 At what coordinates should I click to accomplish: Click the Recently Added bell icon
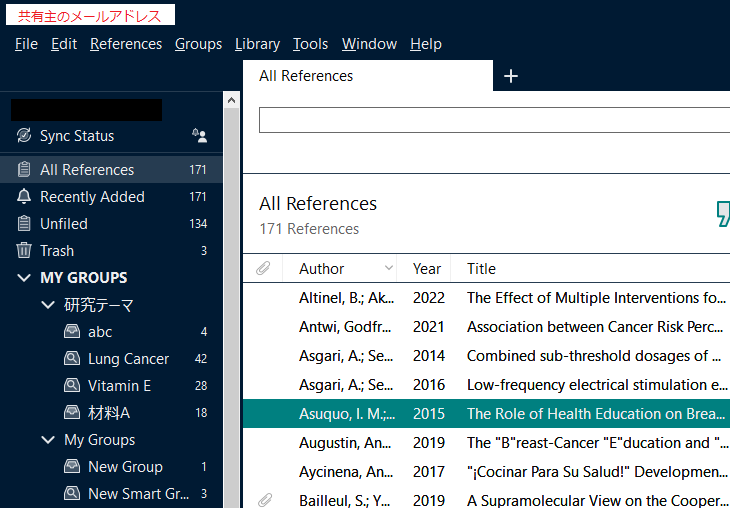[x=24, y=197]
